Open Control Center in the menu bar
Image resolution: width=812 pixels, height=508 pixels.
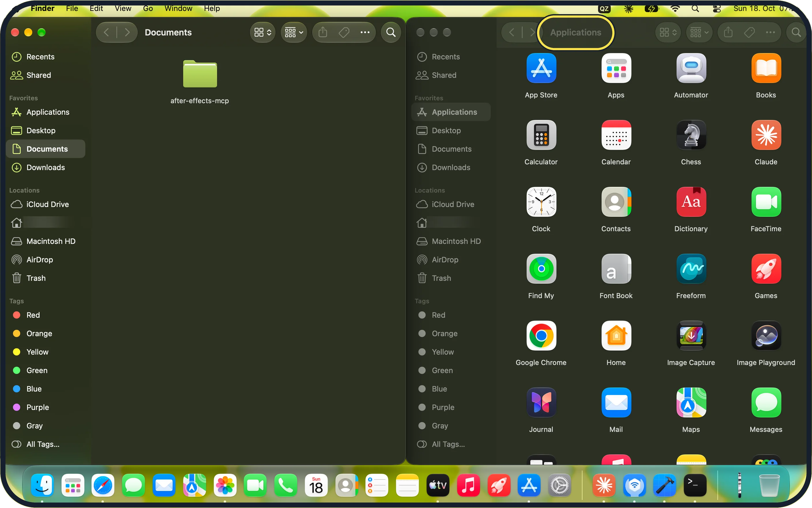[716, 8]
